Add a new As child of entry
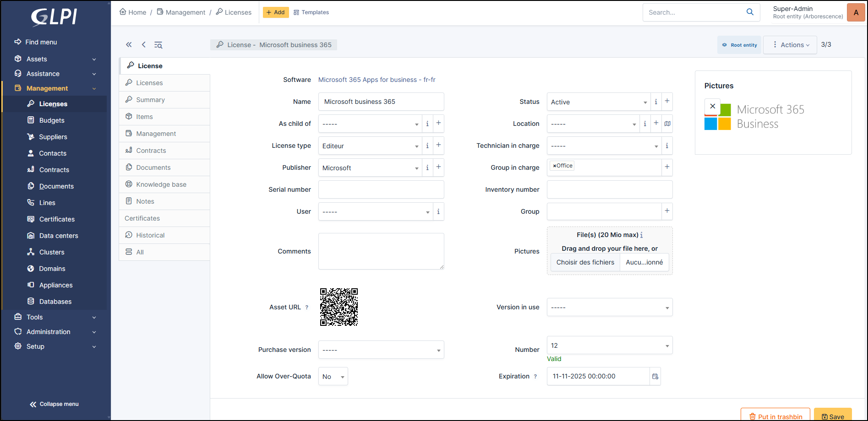 [x=438, y=123]
